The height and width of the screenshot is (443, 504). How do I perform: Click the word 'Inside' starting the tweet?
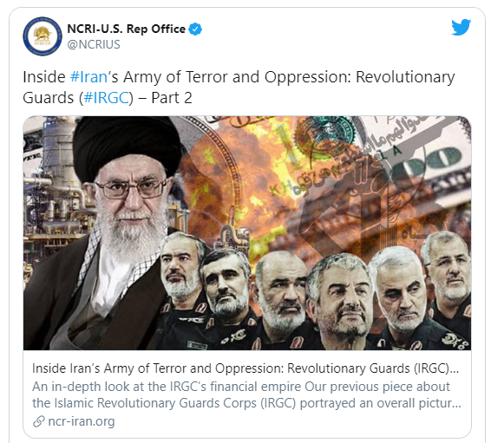44,77
